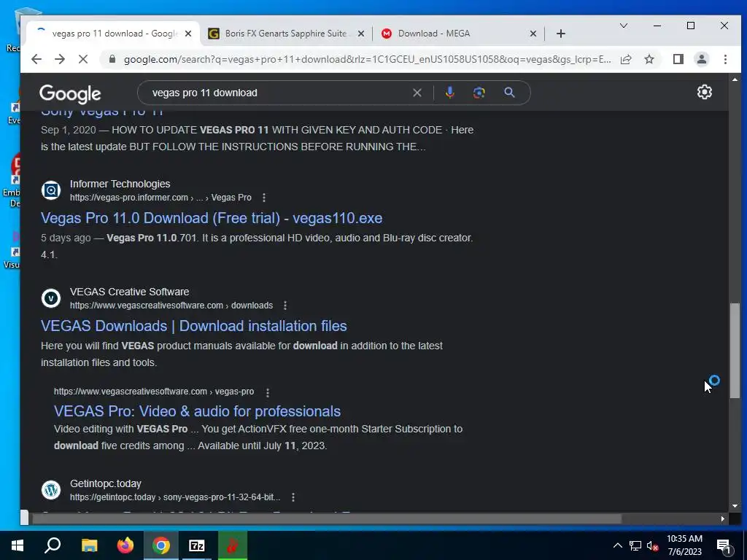Image resolution: width=747 pixels, height=560 pixels.
Task: Open VEGAS Downloads installation files link
Action: click(x=194, y=326)
